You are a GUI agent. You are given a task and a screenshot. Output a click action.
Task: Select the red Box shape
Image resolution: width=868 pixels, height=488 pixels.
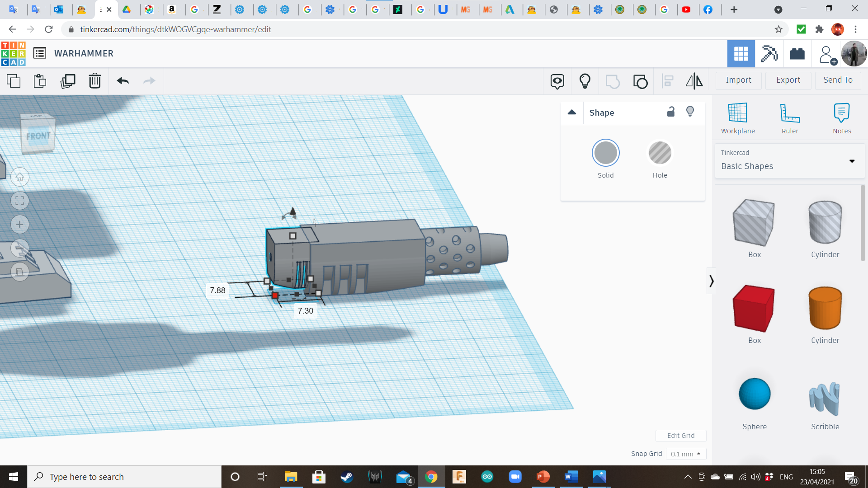tap(754, 309)
